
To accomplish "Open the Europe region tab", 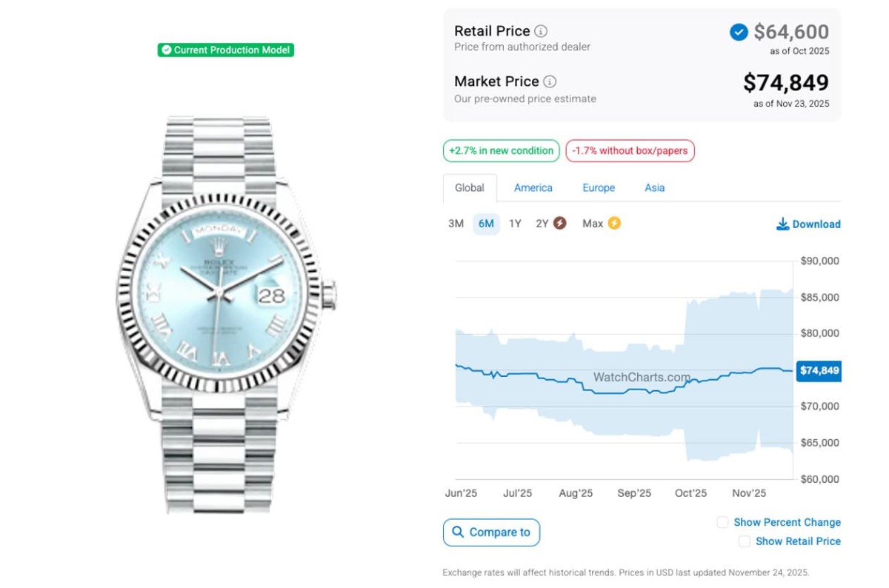I will click(x=599, y=188).
